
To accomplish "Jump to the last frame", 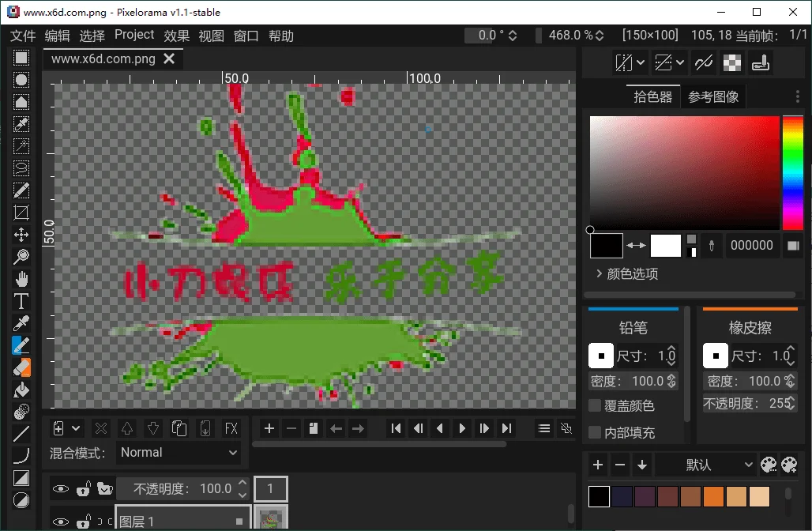I will pos(506,428).
